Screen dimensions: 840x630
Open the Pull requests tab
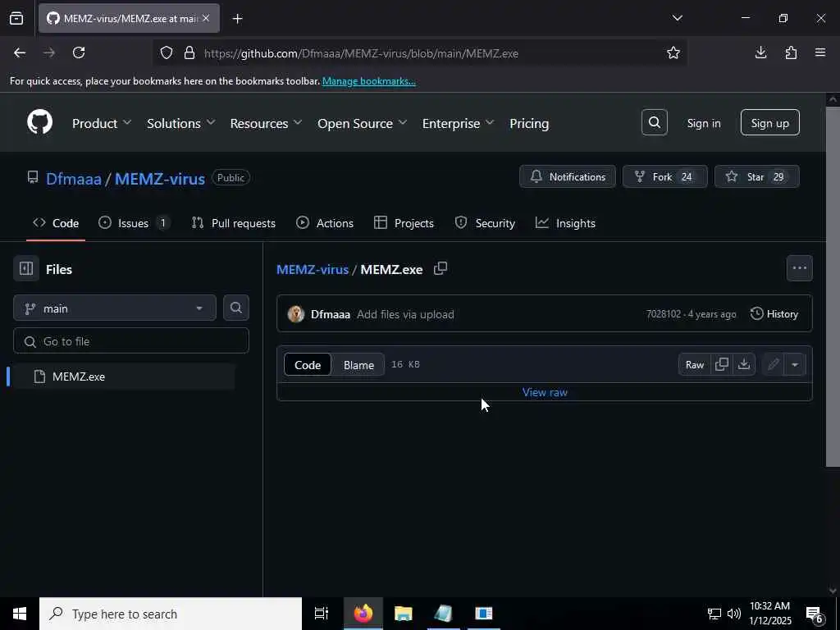pos(234,223)
